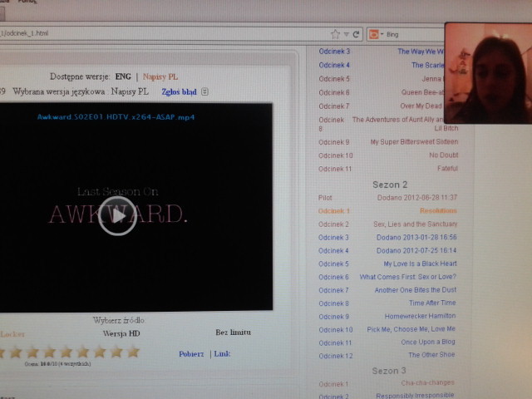Open Odcinek 7 Over My Dead episode
Image resolution: width=532 pixels, height=399 pixels.
[x=382, y=106]
